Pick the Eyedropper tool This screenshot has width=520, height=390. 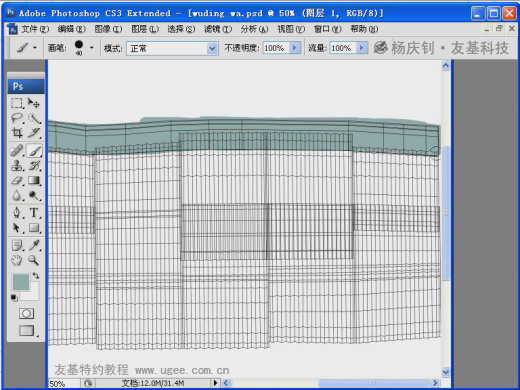[x=34, y=245]
